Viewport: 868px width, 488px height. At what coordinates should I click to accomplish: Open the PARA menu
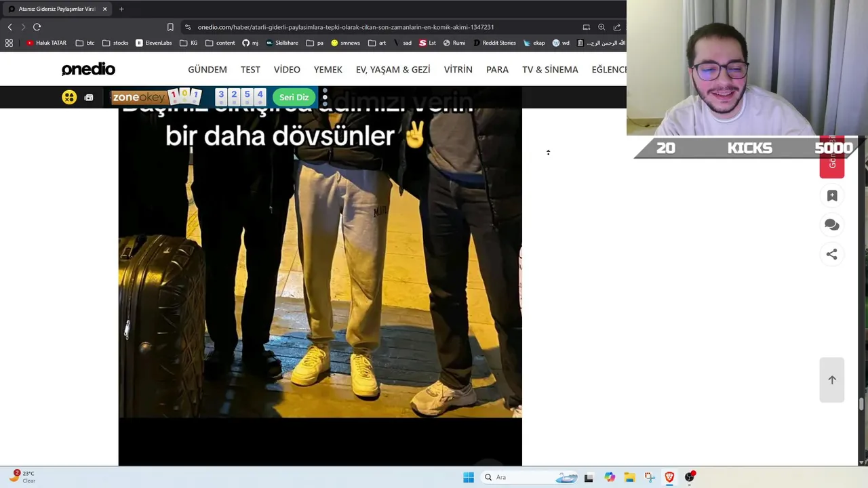pos(497,70)
